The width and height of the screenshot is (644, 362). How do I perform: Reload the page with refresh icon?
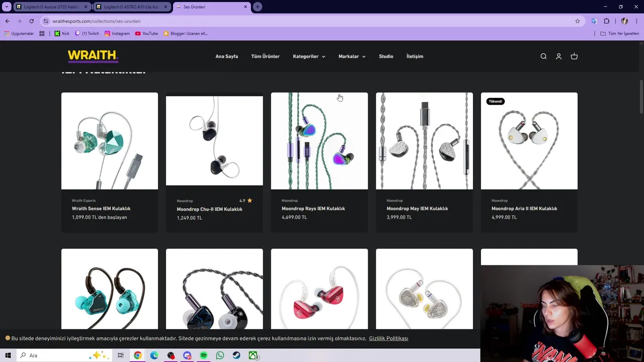(x=31, y=21)
